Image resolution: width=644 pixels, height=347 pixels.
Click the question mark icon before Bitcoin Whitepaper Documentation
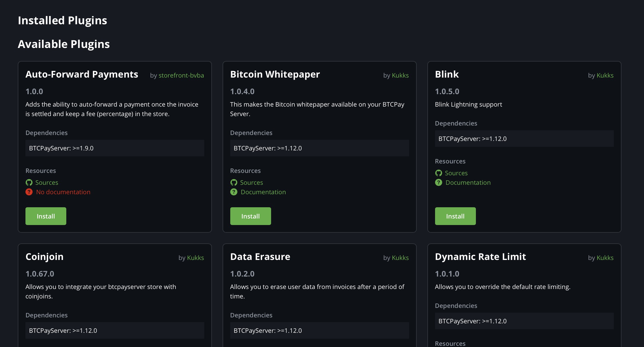[x=234, y=192]
